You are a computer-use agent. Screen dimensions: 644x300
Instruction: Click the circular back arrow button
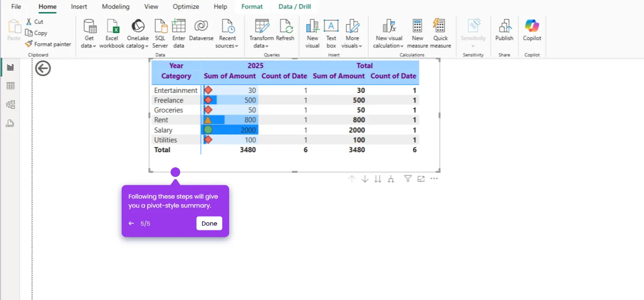point(43,68)
